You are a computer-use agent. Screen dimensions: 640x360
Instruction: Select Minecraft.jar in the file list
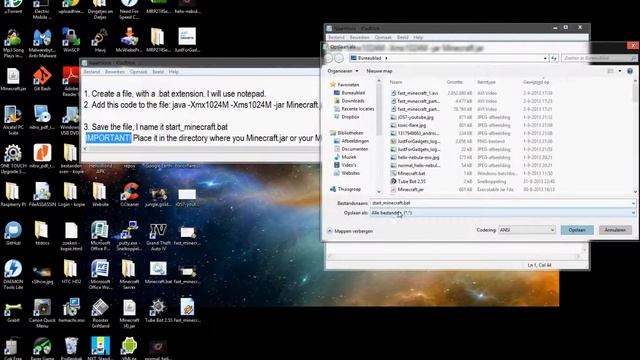pyautogui.click(x=411, y=190)
